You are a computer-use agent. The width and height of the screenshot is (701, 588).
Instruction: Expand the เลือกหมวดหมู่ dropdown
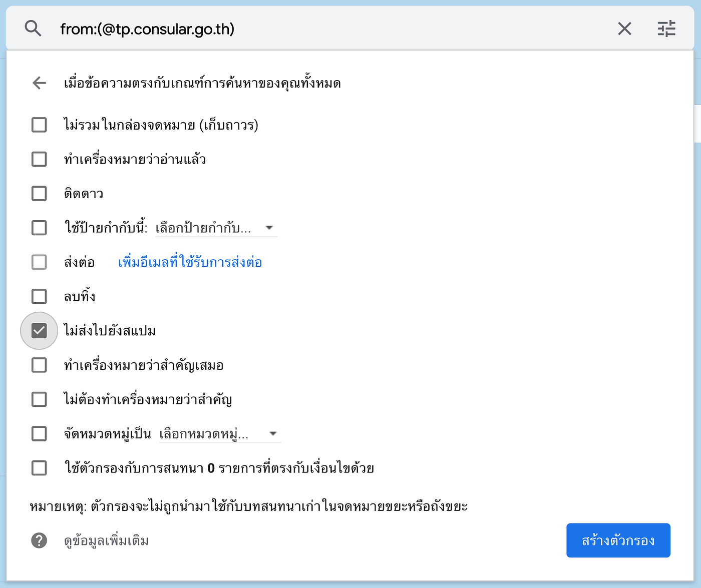[220, 434]
